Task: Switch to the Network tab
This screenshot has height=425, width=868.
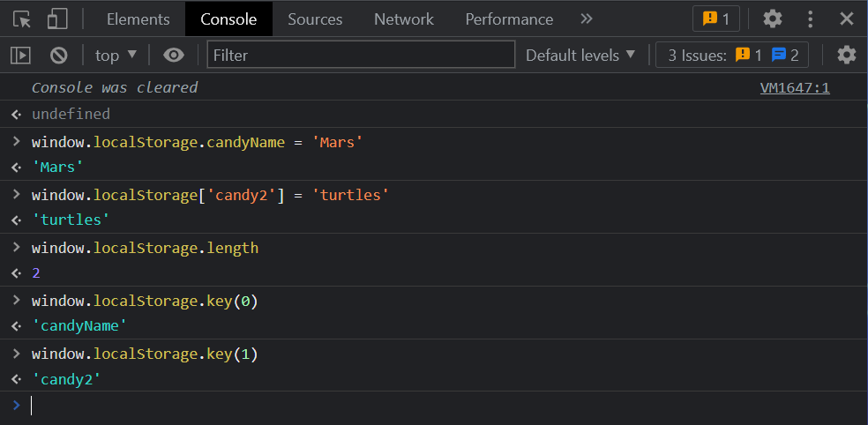Action: click(x=403, y=19)
